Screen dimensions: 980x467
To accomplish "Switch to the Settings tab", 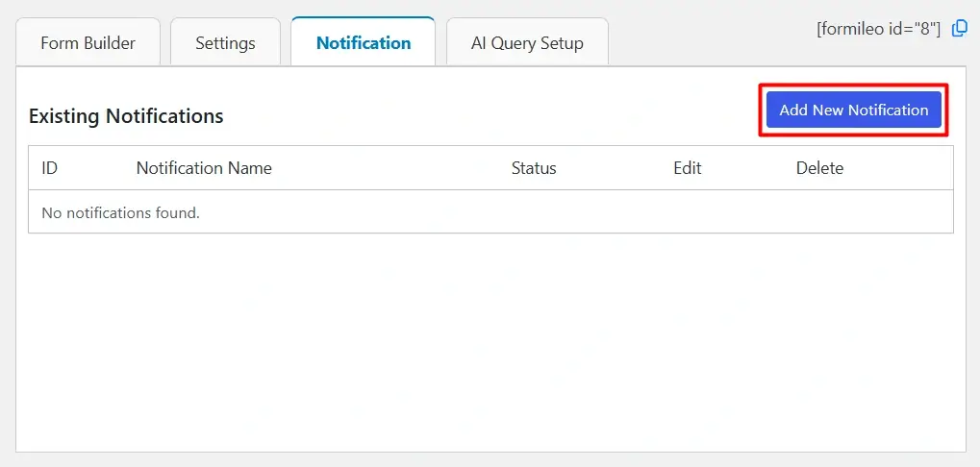I will point(225,43).
